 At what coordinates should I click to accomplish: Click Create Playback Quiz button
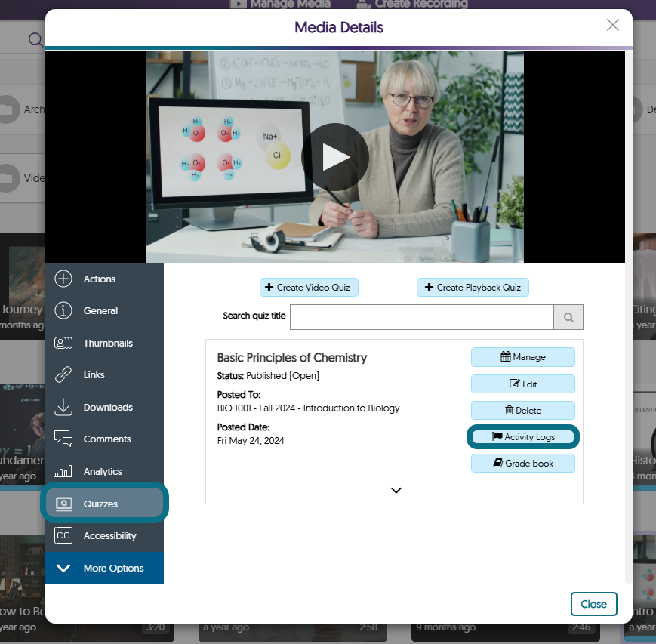coord(473,288)
